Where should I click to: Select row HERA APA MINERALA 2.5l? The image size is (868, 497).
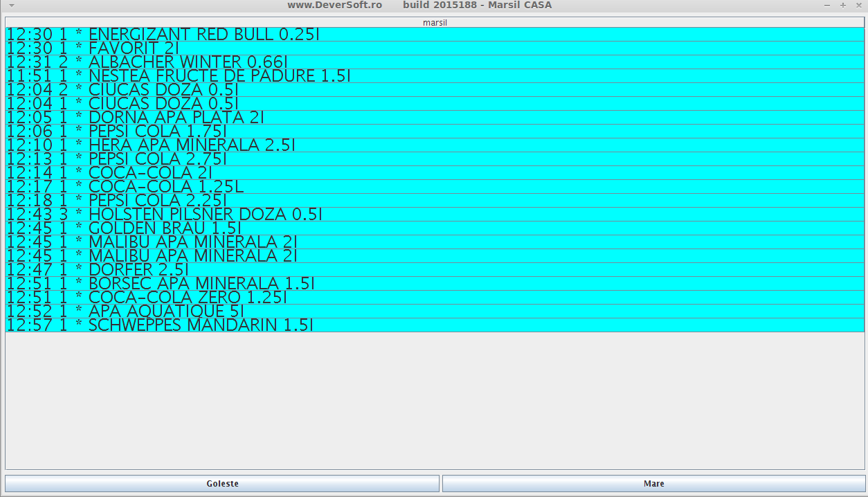point(435,145)
